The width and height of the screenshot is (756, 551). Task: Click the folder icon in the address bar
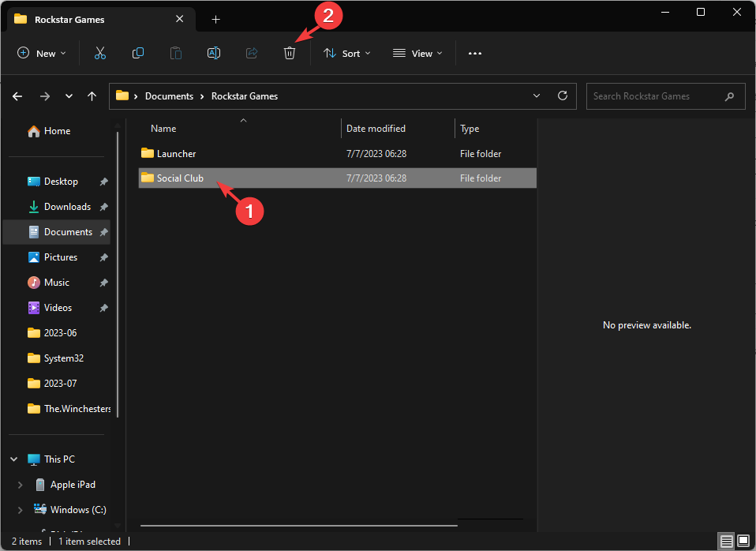tap(122, 96)
